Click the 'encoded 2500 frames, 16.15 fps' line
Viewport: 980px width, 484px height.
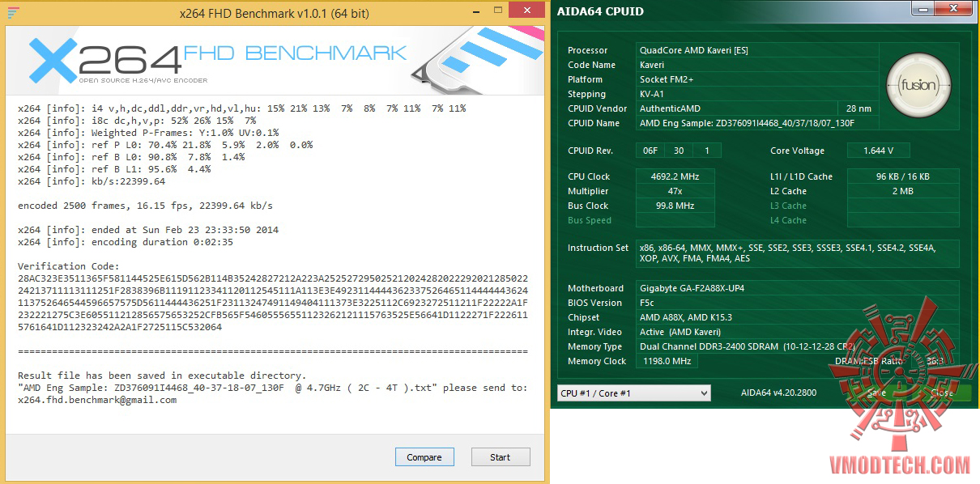tap(145, 206)
